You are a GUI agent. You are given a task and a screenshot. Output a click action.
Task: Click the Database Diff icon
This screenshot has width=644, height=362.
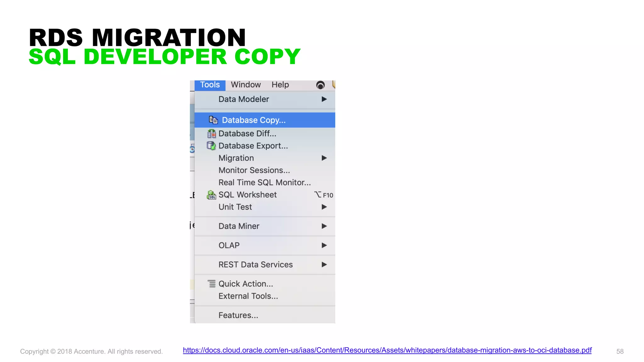pyautogui.click(x=211, y=134)
